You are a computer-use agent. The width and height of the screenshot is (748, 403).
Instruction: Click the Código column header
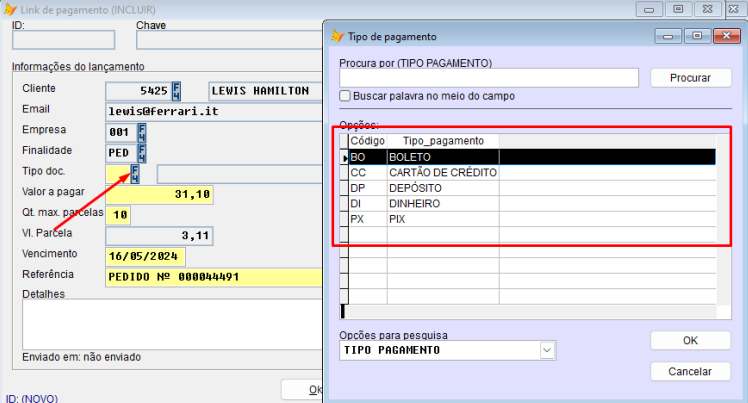[368, 141]
